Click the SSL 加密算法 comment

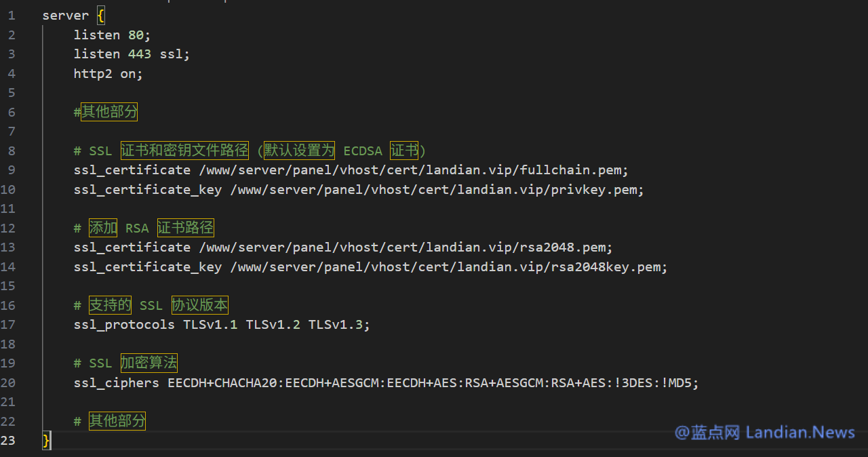point(125,363)
